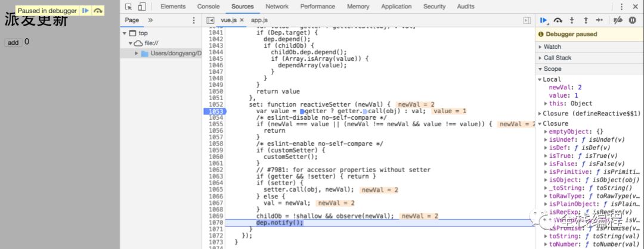Screen dimensions: 644x249
Task: Activate the inspect element picker icon
Action: 129,7
